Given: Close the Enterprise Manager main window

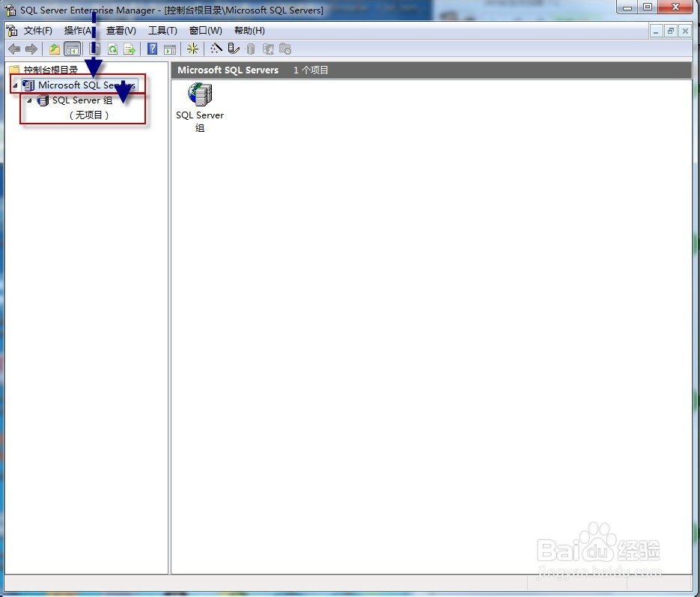Looking at the screenshot, I should [x=675, y=7].
